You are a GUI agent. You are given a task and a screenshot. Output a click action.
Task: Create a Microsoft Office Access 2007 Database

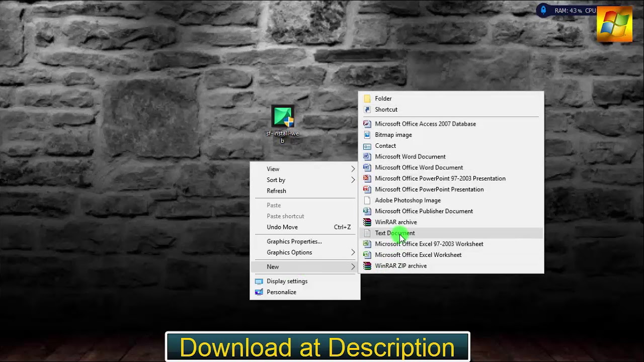(x=451, y=124)
